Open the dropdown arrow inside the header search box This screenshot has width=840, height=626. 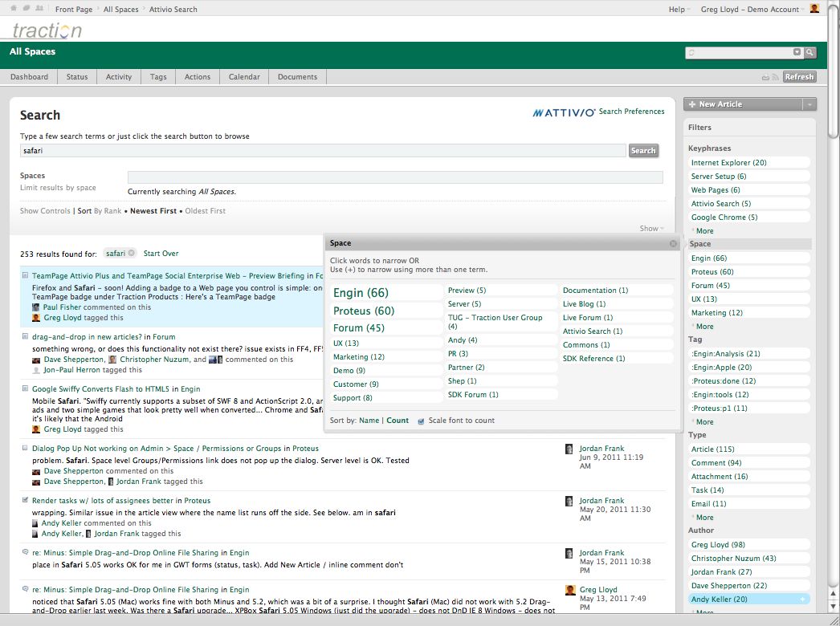point(797,52)
